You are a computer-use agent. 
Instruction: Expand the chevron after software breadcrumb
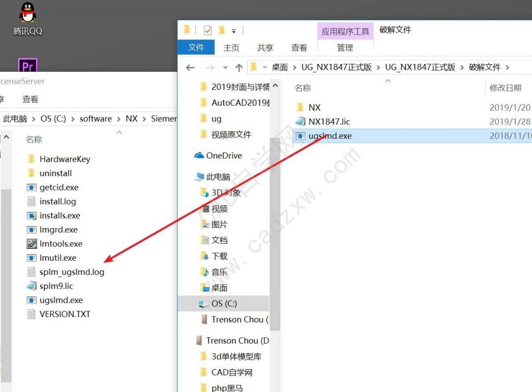click(119, 119)
